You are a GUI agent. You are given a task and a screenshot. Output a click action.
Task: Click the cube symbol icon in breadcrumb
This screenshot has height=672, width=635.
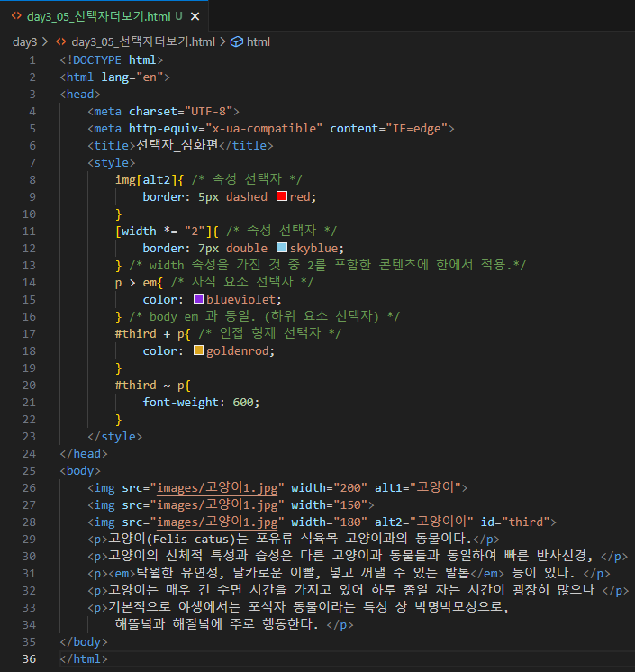tap(237, 42)
